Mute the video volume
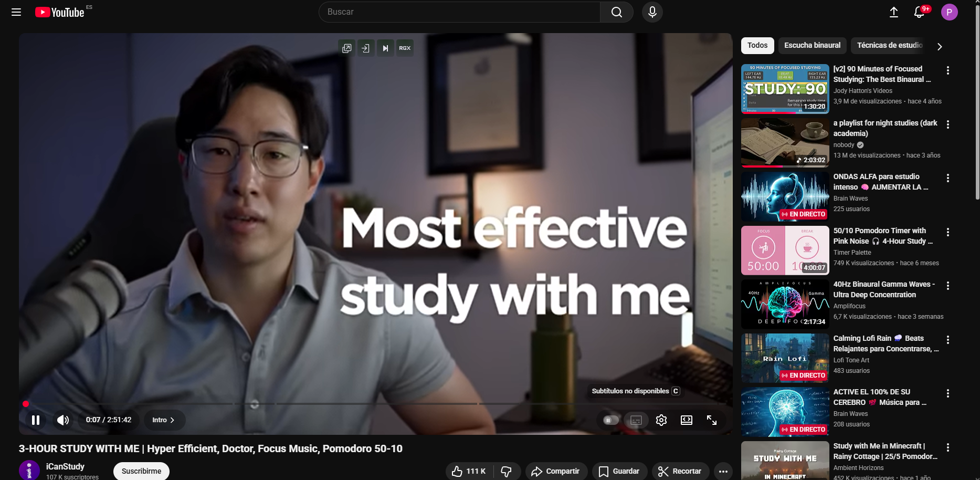The image size is (980, 480). tap(63, 420)
